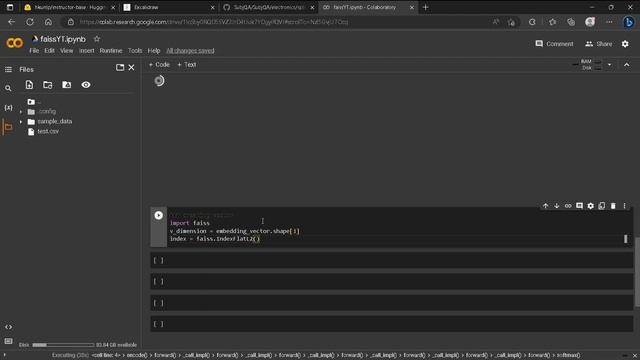This screenshot has height=360, width=640.
Task: Expand the .config folder
Action: pyautogui.click(x=21, y=111)
